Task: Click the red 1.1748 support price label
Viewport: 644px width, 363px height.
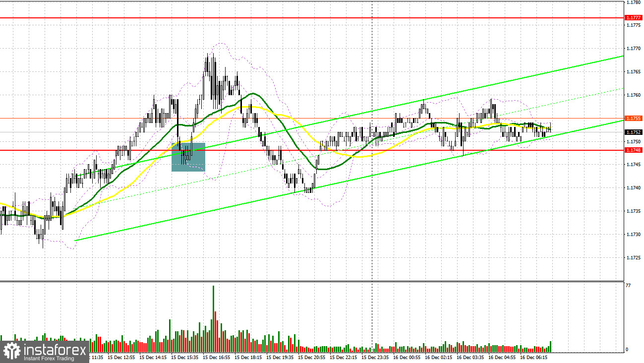Action: click(633, 150)
